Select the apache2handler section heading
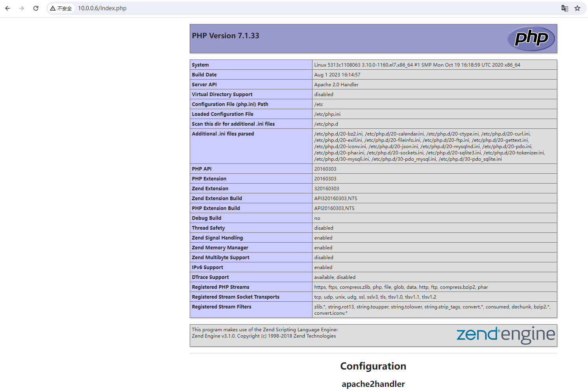 (373, 384)
